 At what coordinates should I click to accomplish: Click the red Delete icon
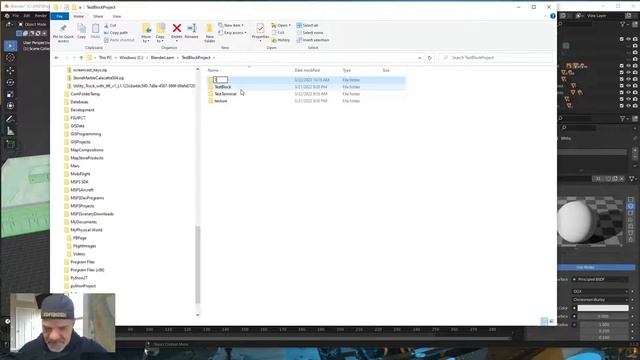[177, 28]
